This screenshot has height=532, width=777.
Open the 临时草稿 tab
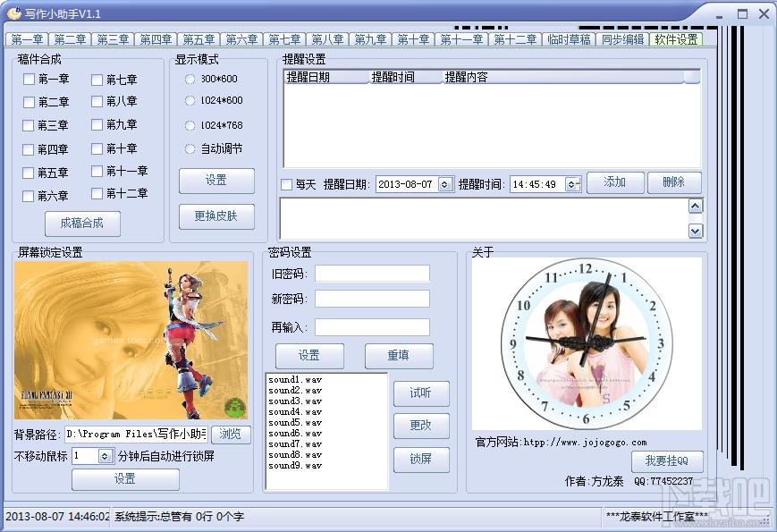569,39
